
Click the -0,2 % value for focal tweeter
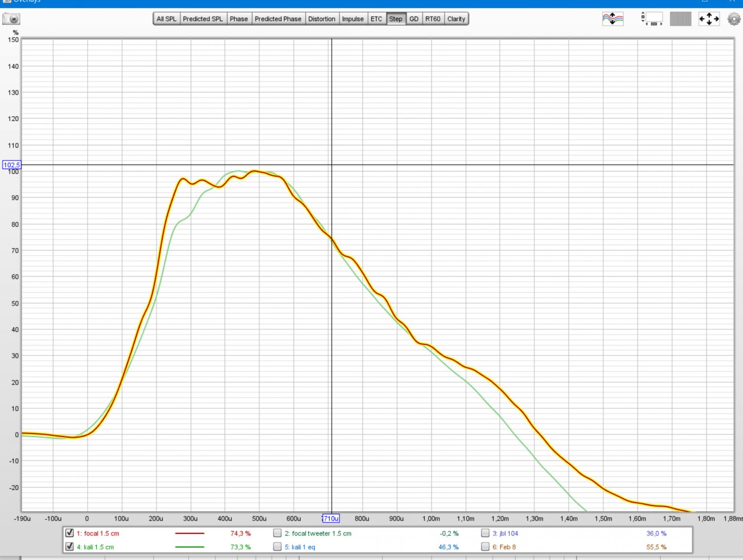449,533
